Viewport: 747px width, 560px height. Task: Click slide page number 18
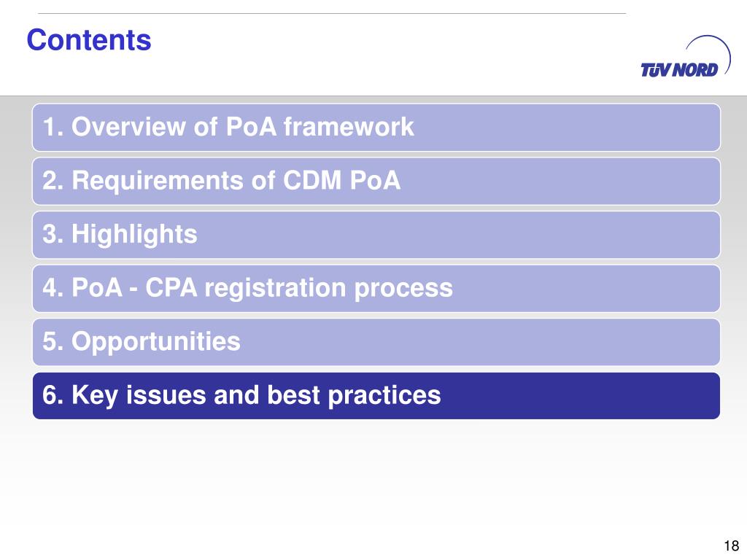point(731,545)
